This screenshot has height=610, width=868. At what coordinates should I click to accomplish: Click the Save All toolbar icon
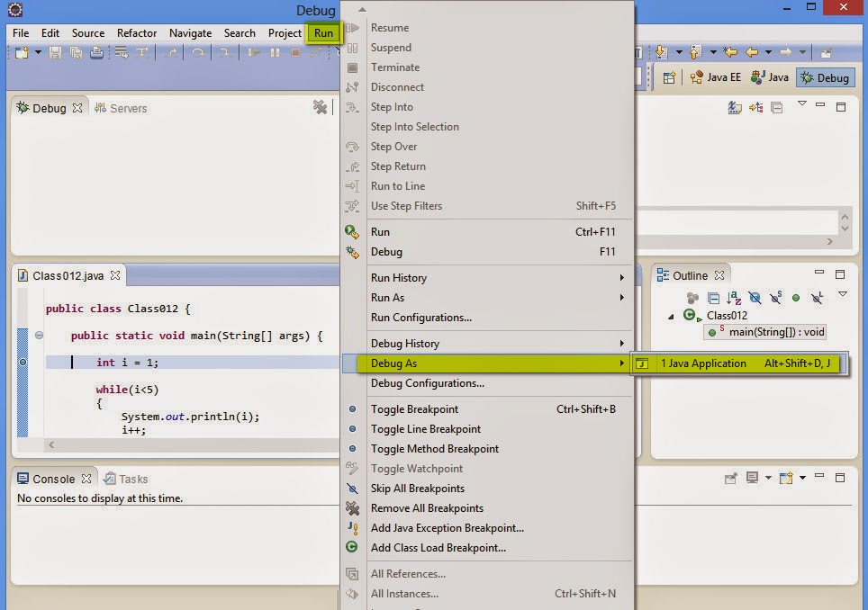(77, 52)
